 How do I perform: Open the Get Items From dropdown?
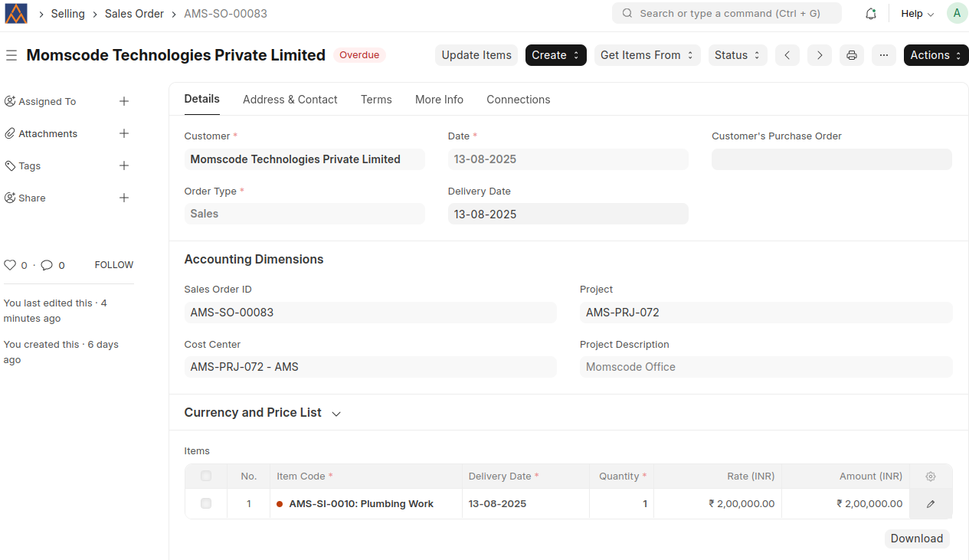point(647,55)
